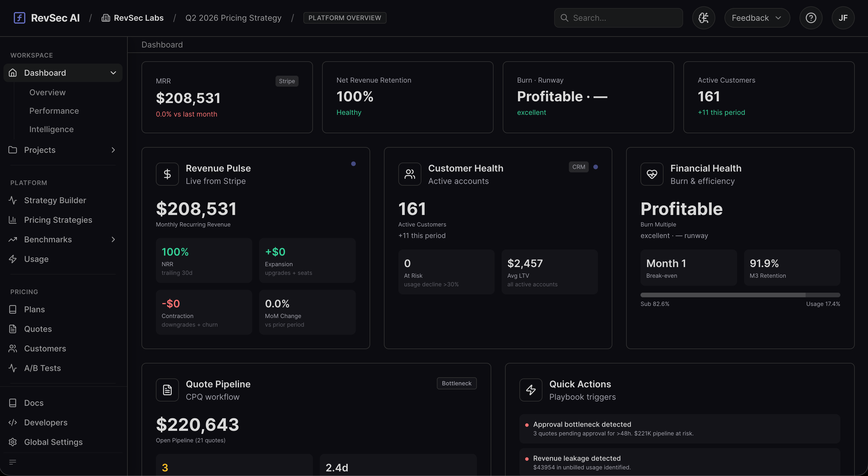
Task: Click the 0 At Risk tile
Action: coord(446,272)
